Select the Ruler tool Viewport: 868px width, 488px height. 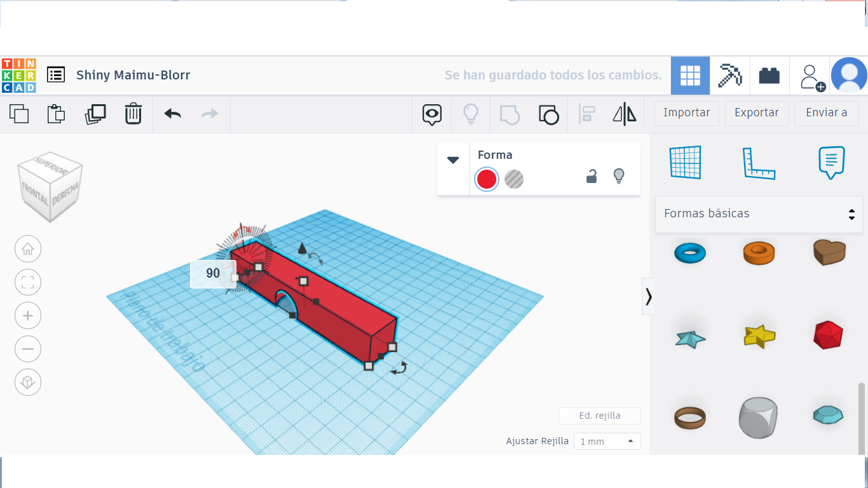click(759, 163)
